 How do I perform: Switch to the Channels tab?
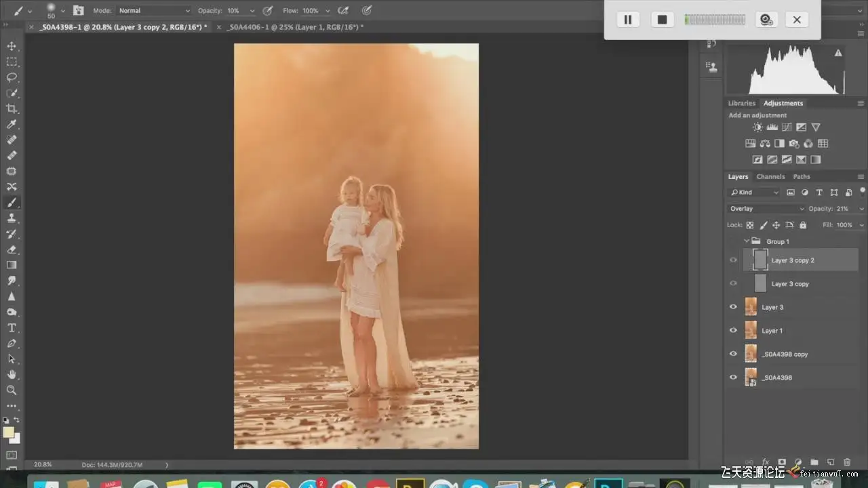tap(770, 177)
